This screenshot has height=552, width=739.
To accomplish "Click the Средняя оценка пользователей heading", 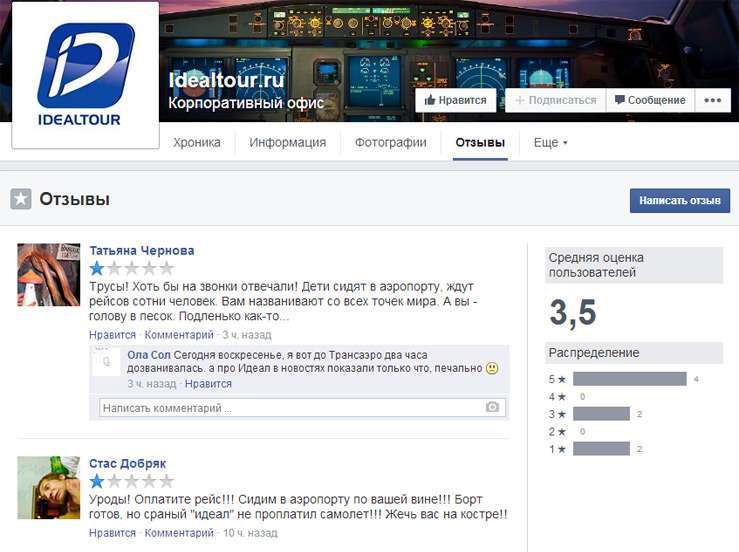I will pyautogui.click(x=634, y=265).
